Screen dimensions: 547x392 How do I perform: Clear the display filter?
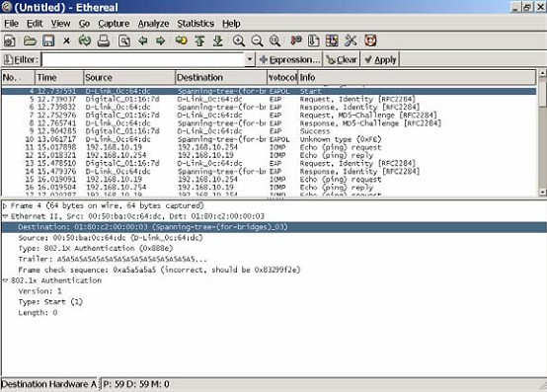[342, 59]
